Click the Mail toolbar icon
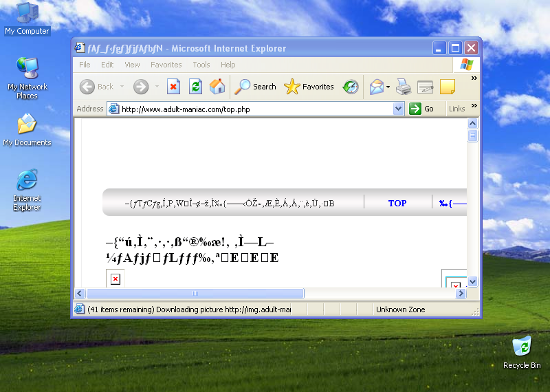 pos(376,87)
